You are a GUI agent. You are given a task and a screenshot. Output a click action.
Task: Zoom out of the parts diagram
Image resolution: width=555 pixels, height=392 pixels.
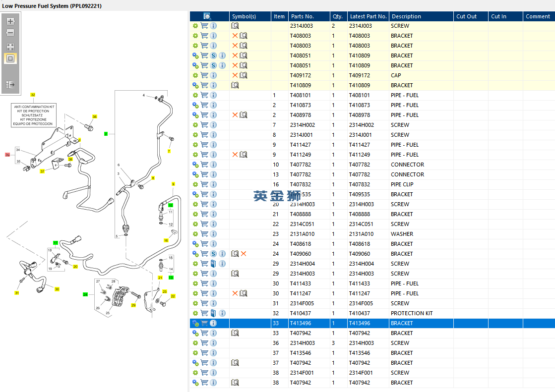tap(10, 33)
